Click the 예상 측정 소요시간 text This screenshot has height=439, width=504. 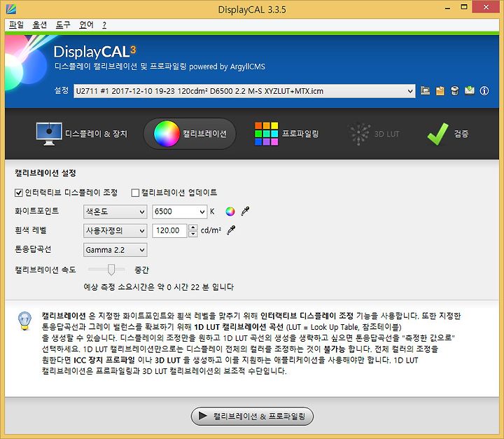point(158,287)
